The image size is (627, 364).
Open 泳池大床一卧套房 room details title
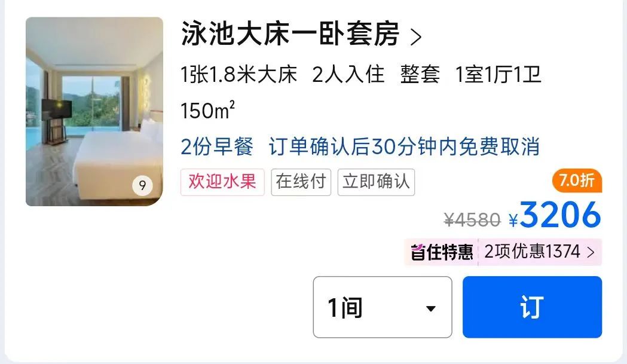pos(290,34)
